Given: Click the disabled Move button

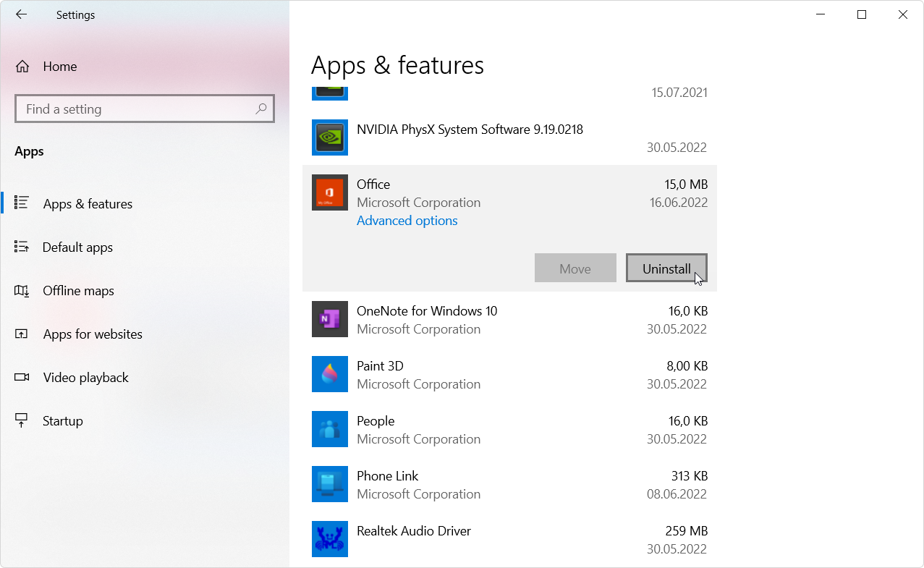Looking at the screenshot, I should coord(575,268).
